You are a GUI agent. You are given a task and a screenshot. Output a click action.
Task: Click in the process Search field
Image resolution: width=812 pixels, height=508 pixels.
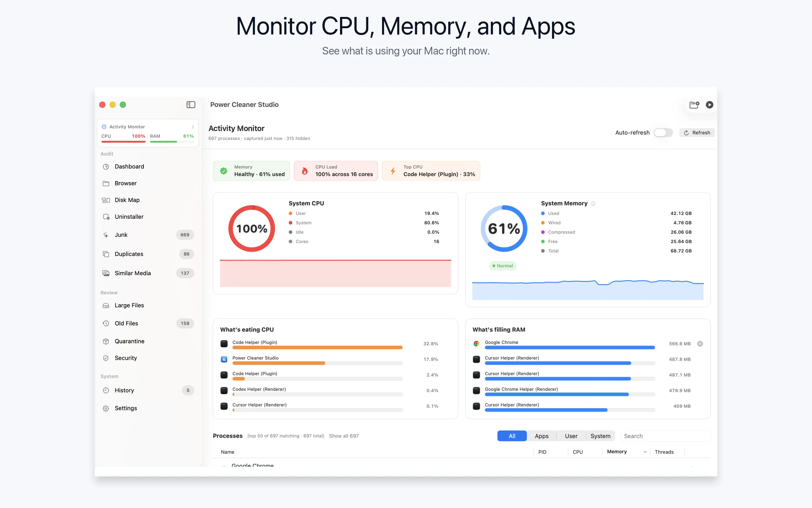[666, 436]
